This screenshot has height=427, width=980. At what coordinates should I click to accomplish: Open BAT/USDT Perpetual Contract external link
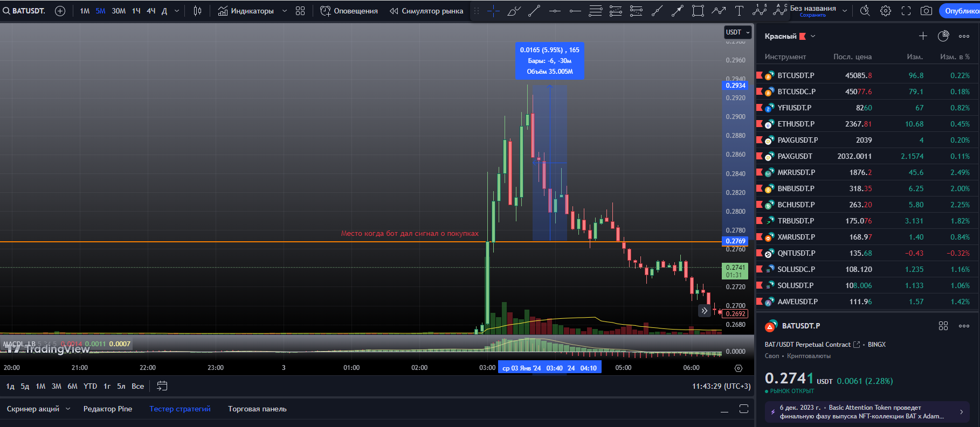click(x=857, y=345)
